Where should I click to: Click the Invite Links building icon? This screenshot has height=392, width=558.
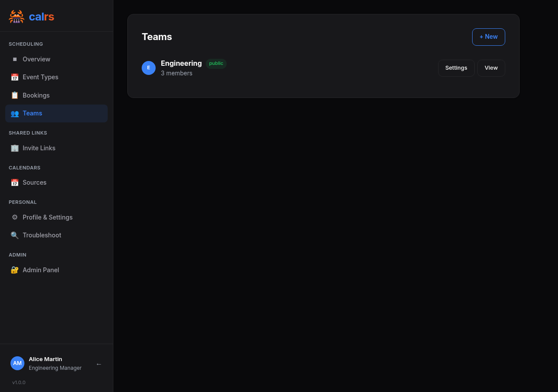pos(15,148)
